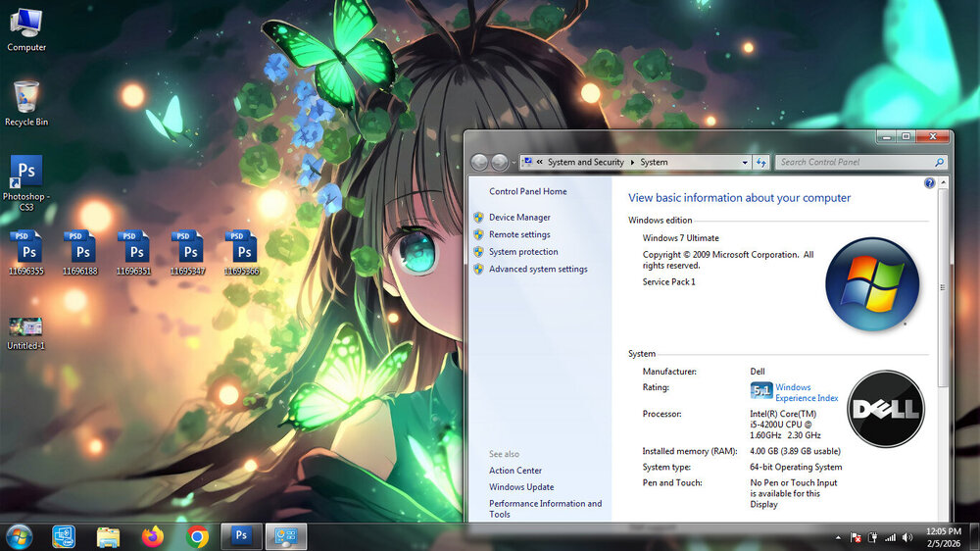Expand the address bar history dropdown
The width and height of the screenshot is (980, 551).
click(745, 163)
